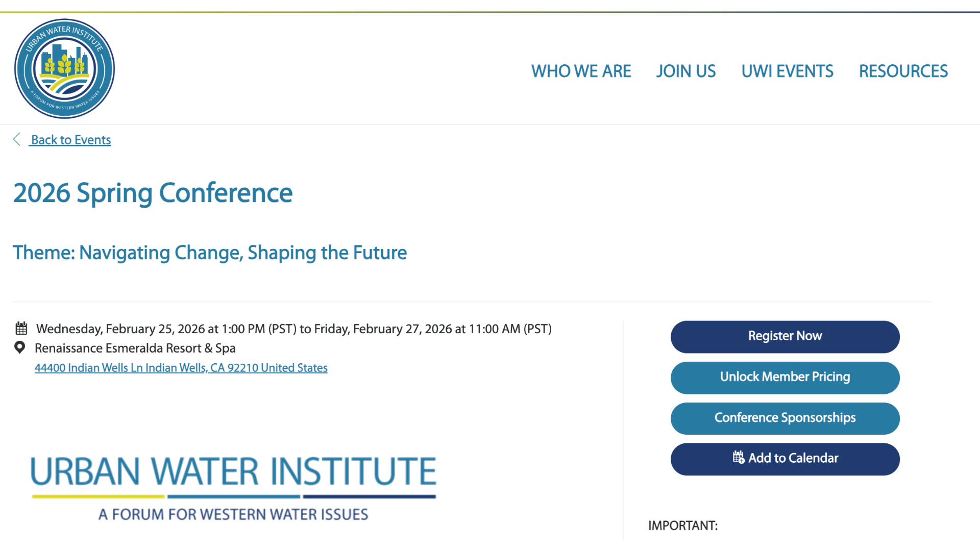Go back via Back to Events link
Image resolution: width=980 pixels, height=551 pixels.
point(71,140)
